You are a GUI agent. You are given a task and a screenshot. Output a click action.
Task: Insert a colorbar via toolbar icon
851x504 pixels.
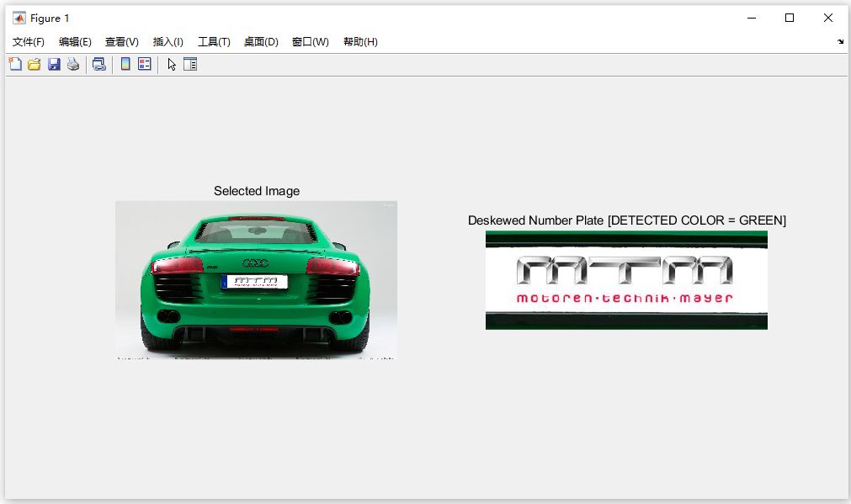click(x=125, y=65)
